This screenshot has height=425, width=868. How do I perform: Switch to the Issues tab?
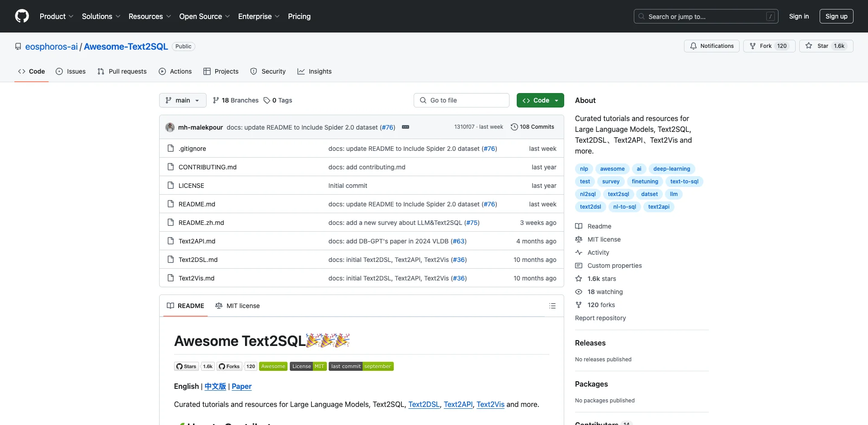tap(71, 71)
